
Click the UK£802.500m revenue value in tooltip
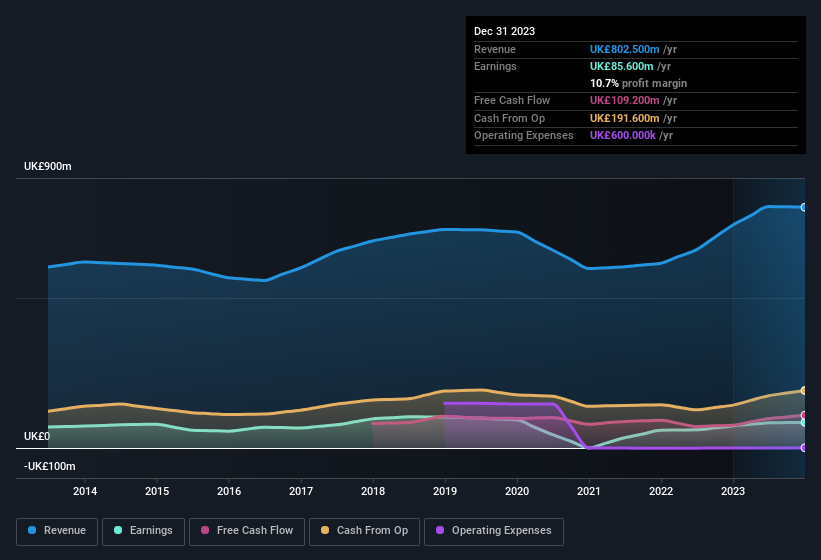626,49
